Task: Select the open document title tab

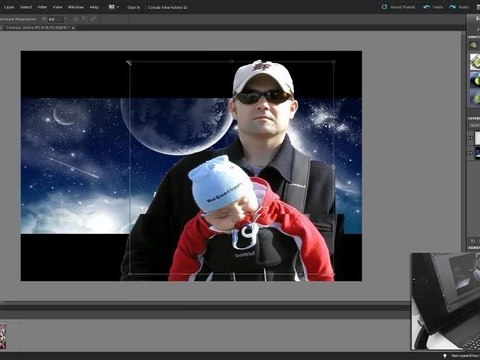Action: [37, 28]
